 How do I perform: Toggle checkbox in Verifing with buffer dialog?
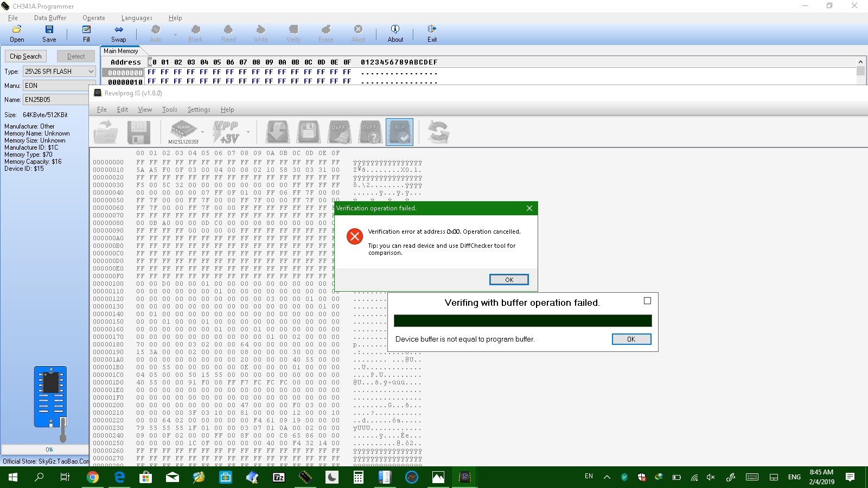point(647,301)
